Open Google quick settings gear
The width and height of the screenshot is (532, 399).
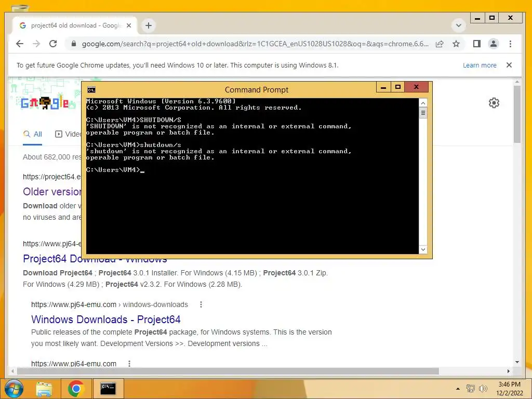[x=494, y=103]
